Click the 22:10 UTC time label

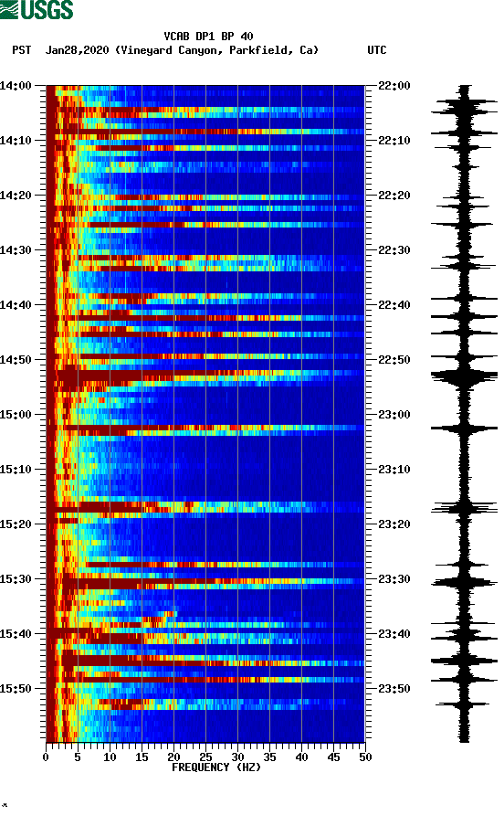click(x=394, y=141)
